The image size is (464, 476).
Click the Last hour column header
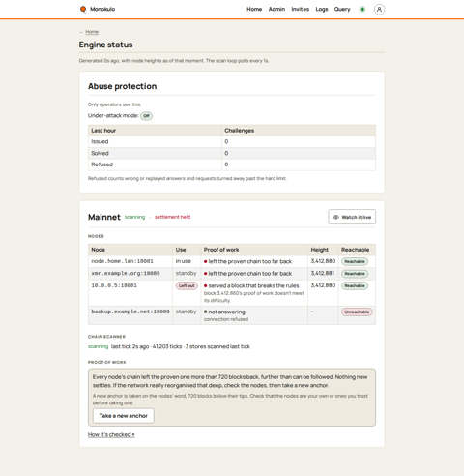click(103, 131)
